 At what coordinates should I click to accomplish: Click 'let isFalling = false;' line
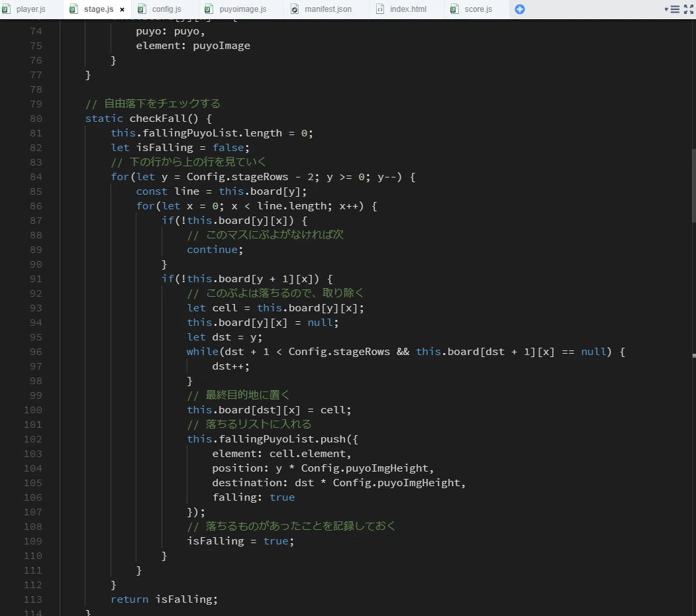(x=180, y=148)
